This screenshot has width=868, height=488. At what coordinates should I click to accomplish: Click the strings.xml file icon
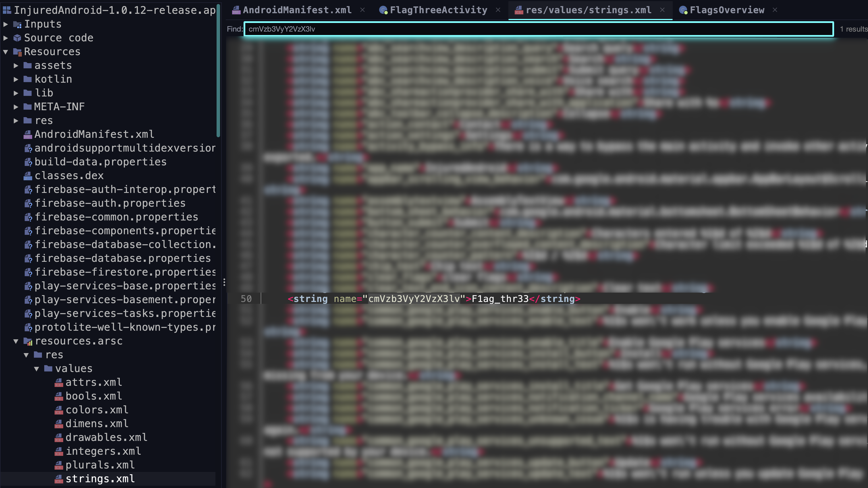pos(59,479)
